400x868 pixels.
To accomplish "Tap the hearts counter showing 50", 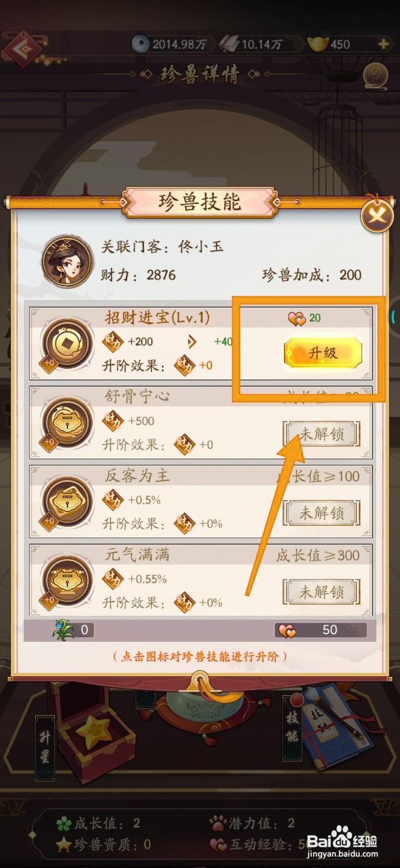I will 321,630.
